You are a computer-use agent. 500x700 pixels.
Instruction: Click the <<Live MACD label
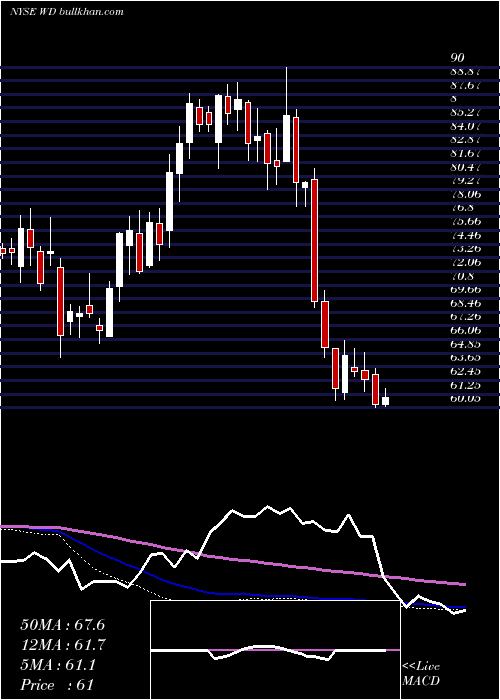click(x=421, y=673)
